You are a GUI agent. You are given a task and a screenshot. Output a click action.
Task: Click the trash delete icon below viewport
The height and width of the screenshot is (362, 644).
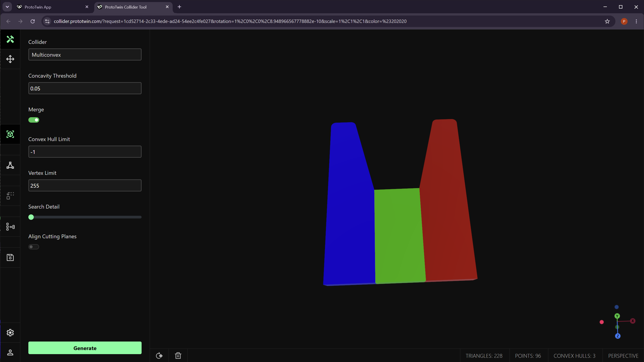click(178, 355)
